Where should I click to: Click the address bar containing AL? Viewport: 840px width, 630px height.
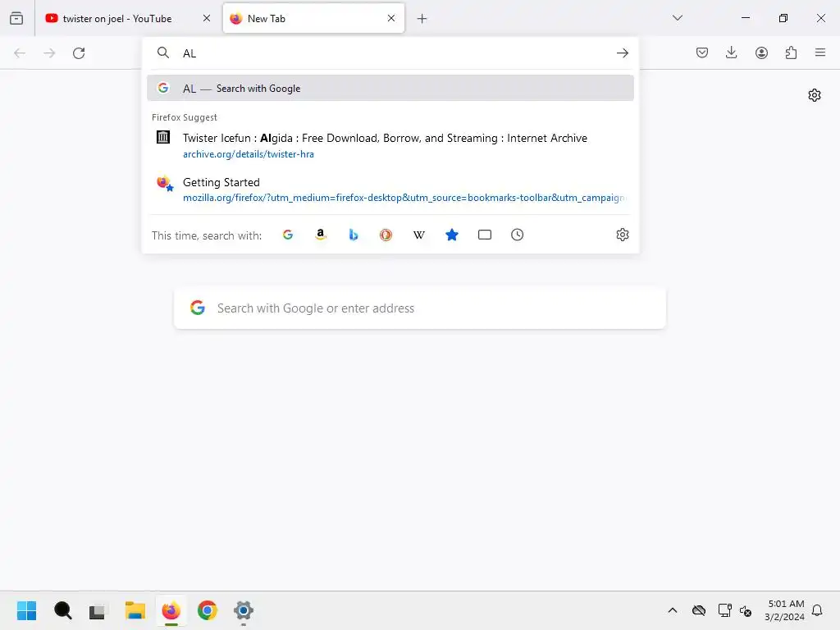(x=391, y=53)
